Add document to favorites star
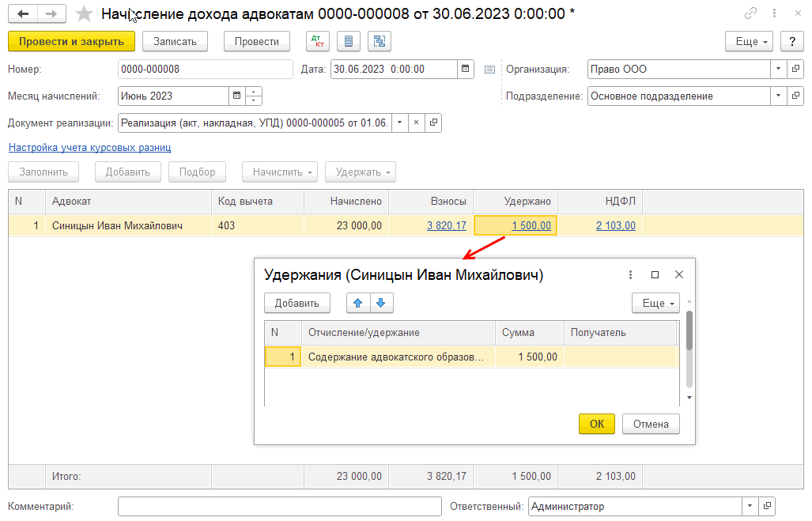This screenshot has height=521, width=812. point(83,14)
